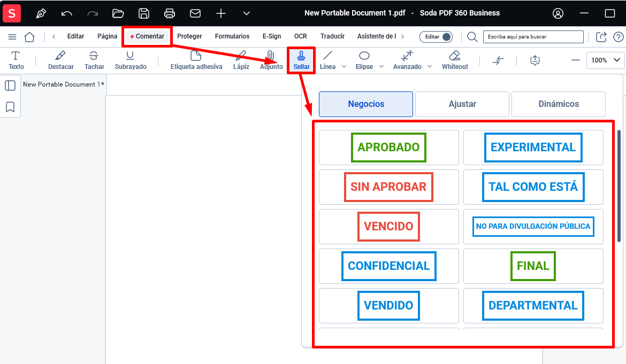Open the Página tab
This screenshot has width=626, height=364.
(x=108, y=36)
